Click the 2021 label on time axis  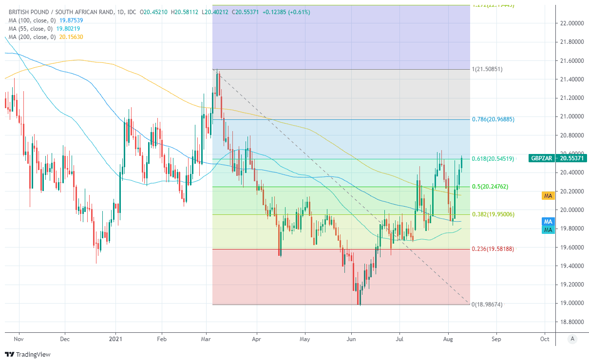click(x=115, y=339)
